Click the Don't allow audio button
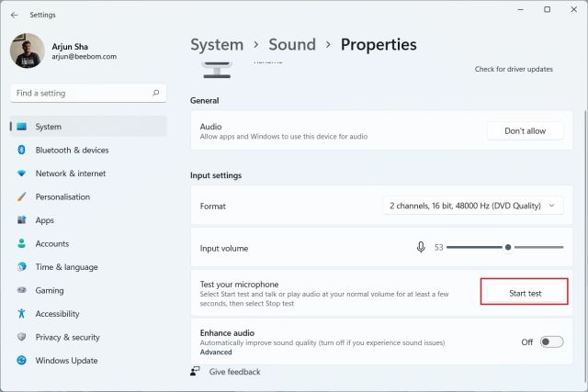This screenshot has height=392, width=588. pyautogui.click(x=525, y=131)
